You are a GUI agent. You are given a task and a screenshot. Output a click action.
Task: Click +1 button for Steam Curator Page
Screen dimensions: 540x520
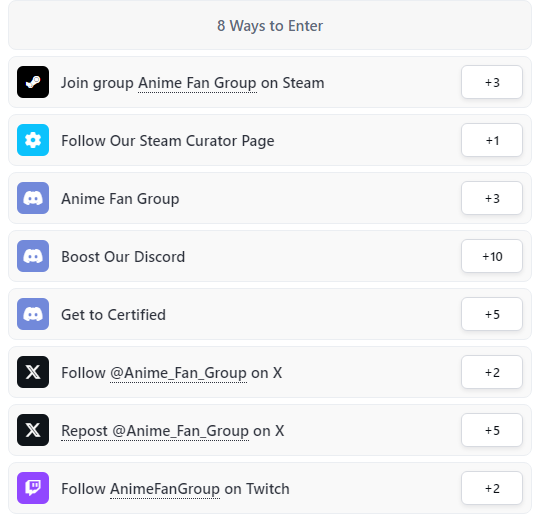pyautogui.click(x=492, y=140)
